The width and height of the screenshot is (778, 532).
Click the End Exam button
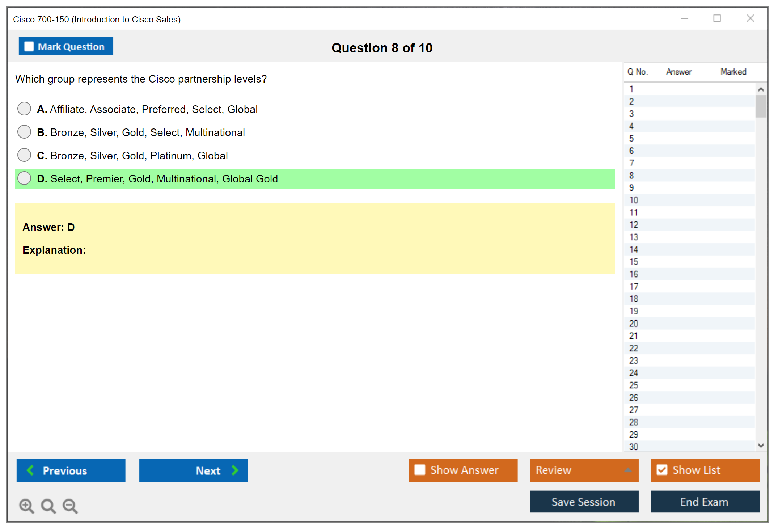(705, 502)
